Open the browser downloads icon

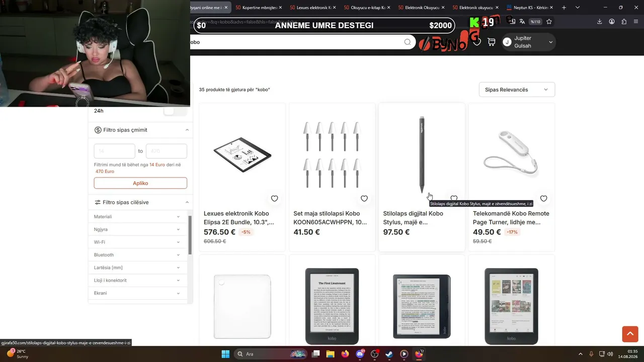pyautogui.click(x=599, y=22)
